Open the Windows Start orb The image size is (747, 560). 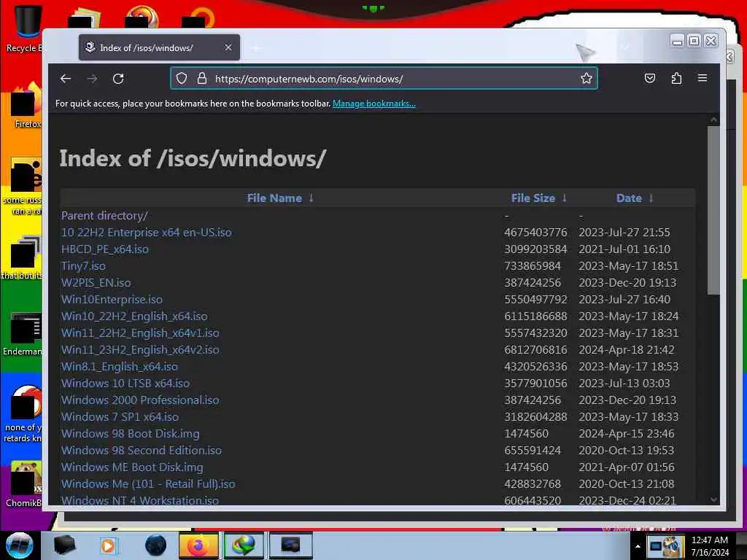pyautogui.click(x=19, y=545)
